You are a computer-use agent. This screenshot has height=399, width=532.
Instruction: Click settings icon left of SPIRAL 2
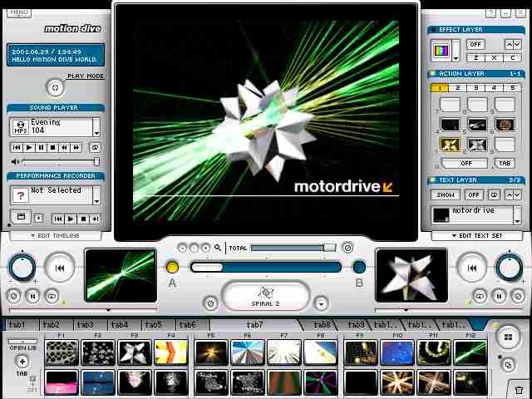210,303
